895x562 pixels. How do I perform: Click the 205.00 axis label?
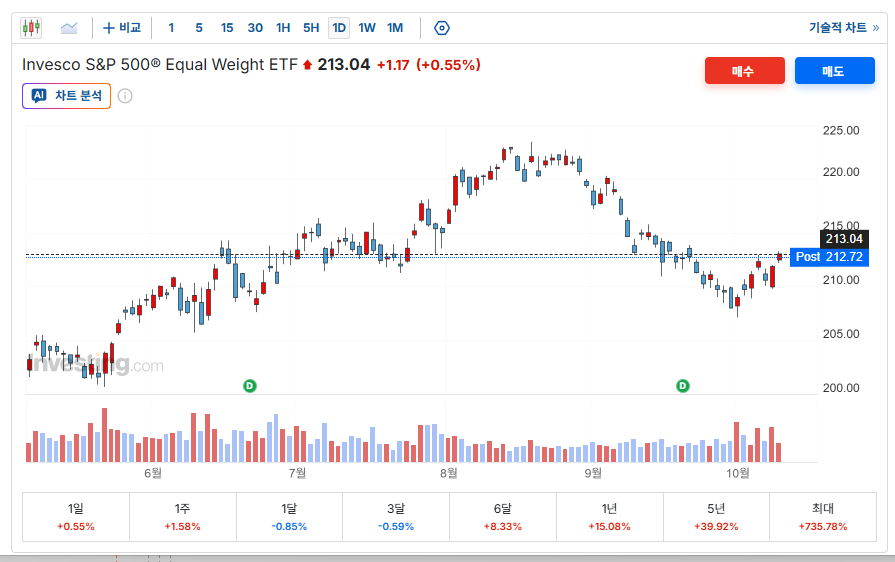pos(841,334)
